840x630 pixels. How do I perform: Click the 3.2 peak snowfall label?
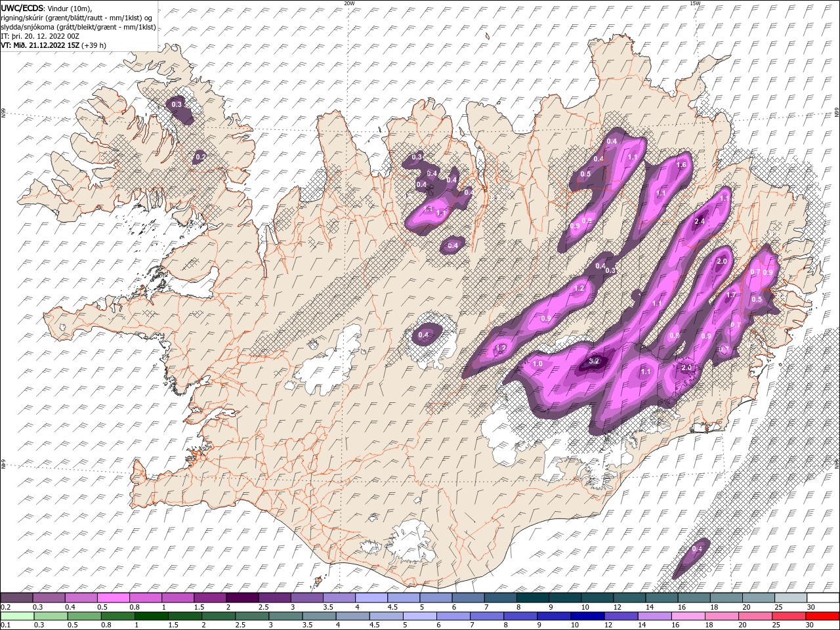pos(595,361)
